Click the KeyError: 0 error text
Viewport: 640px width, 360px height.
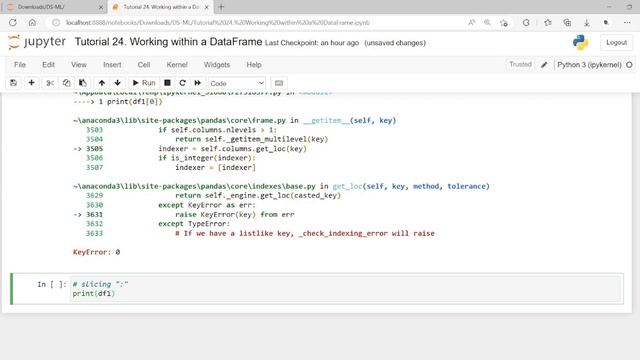pos(96,252)
